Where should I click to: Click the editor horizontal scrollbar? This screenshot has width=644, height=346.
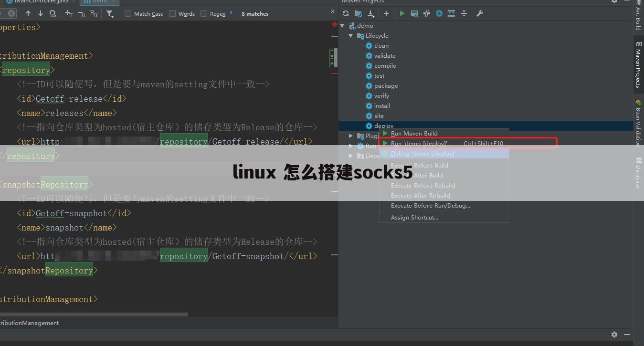click(x=94, y=315)
